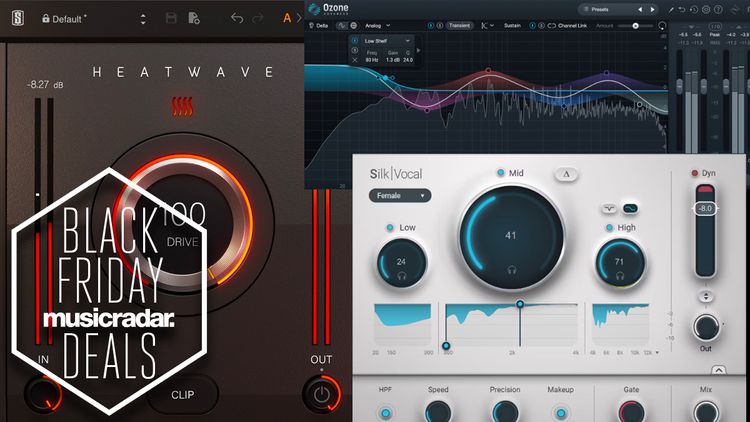Step through Heatwave presets with the up-down arrows

(x=143, y=19)
